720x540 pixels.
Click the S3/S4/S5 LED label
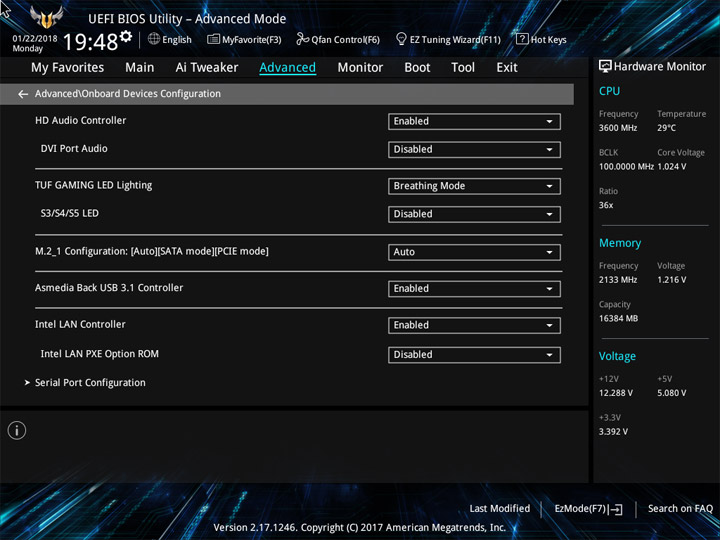pyautogui.click(x=69, y=213)
